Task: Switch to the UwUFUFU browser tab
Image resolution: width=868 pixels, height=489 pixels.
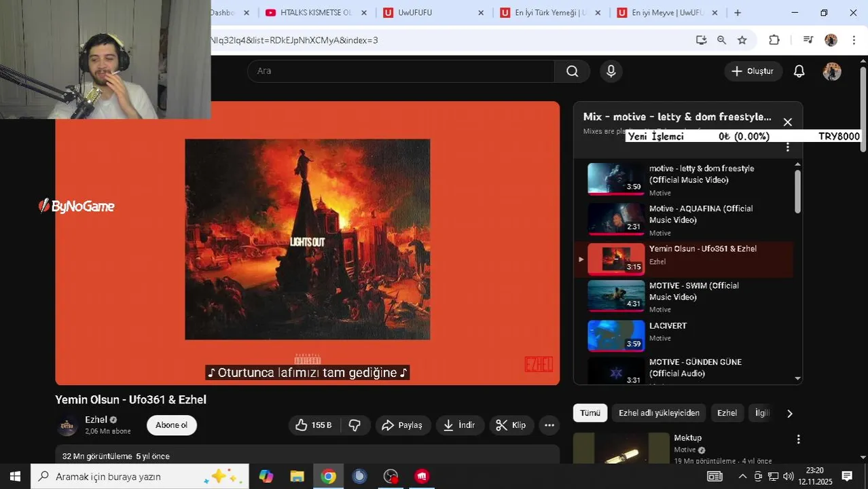Action: point(433,13)
